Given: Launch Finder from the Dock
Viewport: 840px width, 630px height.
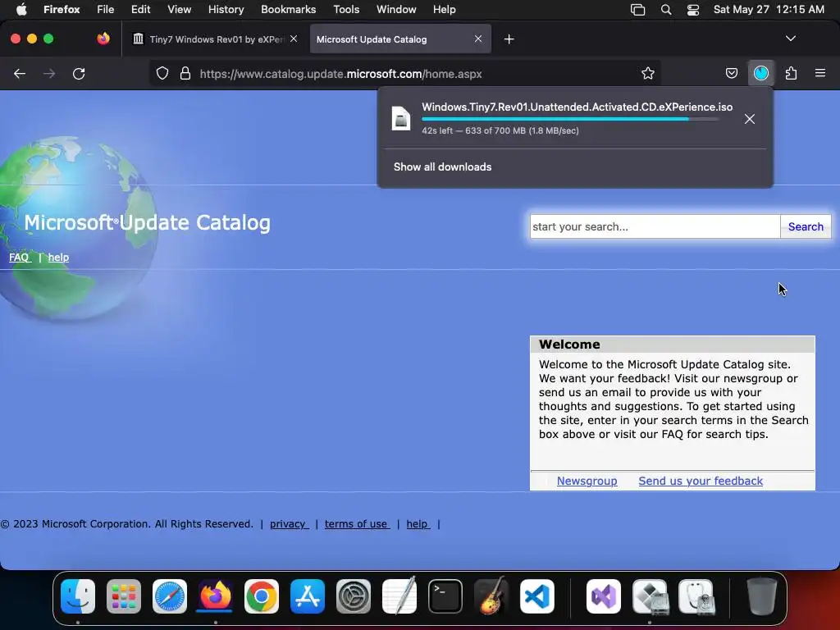Looking at the screenshot, I should click(78, 596).
